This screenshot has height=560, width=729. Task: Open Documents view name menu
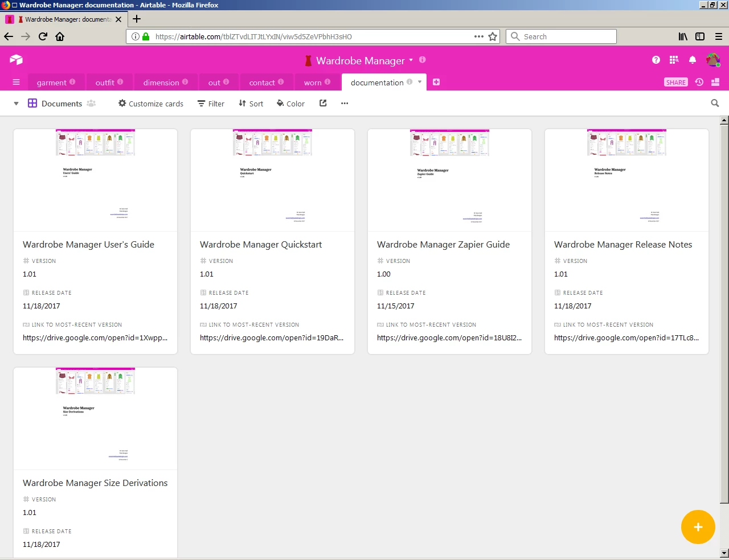62,104
